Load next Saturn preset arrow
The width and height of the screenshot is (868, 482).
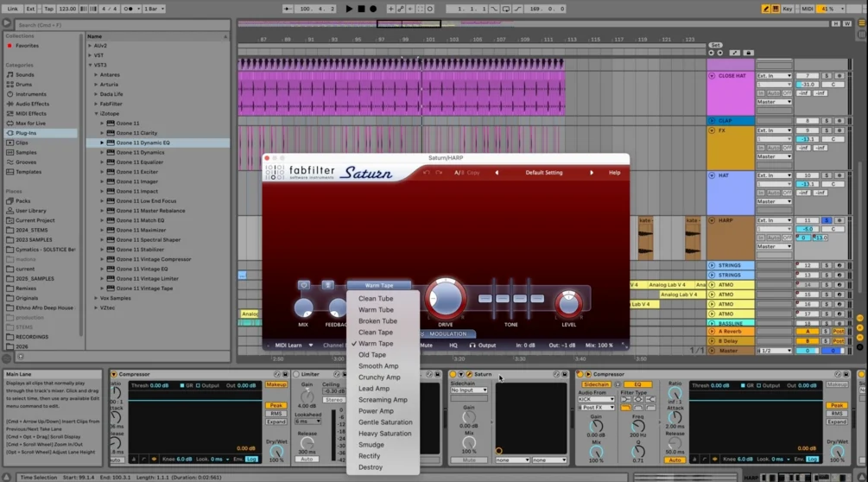(x=592, y=173)
